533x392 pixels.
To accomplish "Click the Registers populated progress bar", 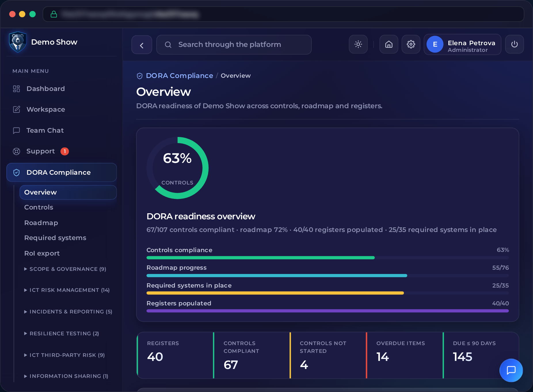I will (x=328, y=311).
